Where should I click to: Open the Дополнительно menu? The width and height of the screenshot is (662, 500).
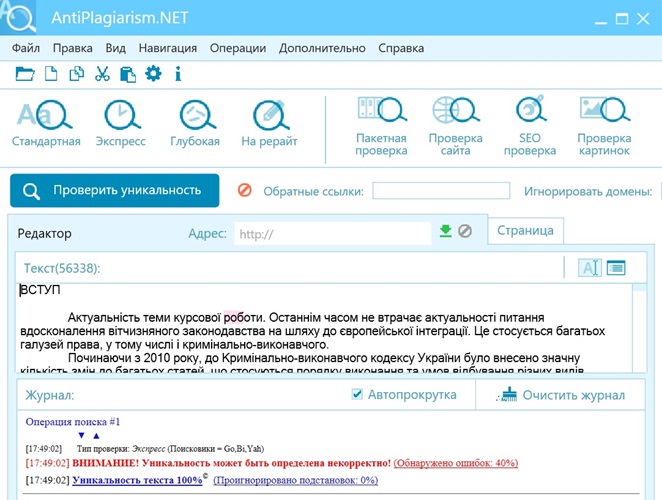pos(322,48)
